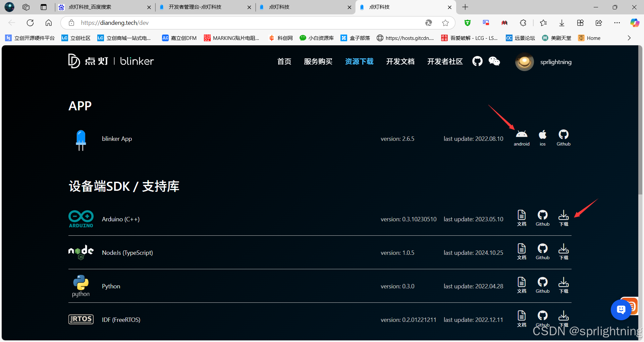This screenshot has width=644, height=342.
Task: Open Python SDK Github icon
Action: pos(543,285)
